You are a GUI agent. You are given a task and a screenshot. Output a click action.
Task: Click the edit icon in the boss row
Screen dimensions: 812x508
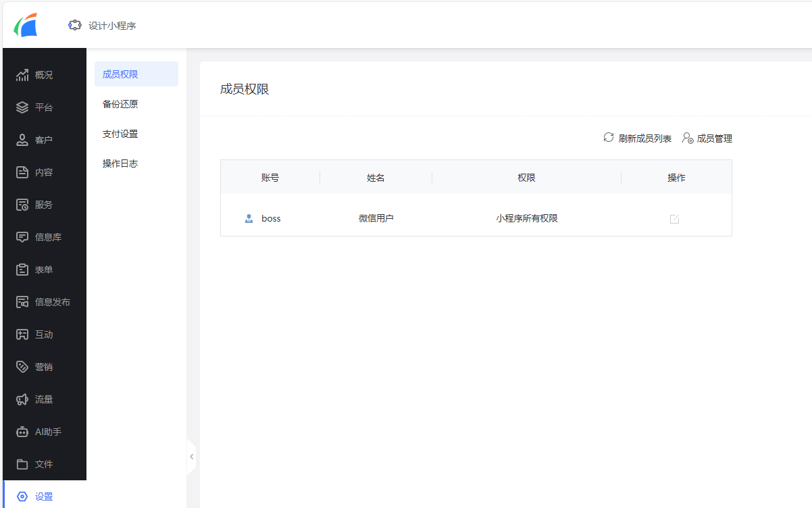(x=674, y=218)
